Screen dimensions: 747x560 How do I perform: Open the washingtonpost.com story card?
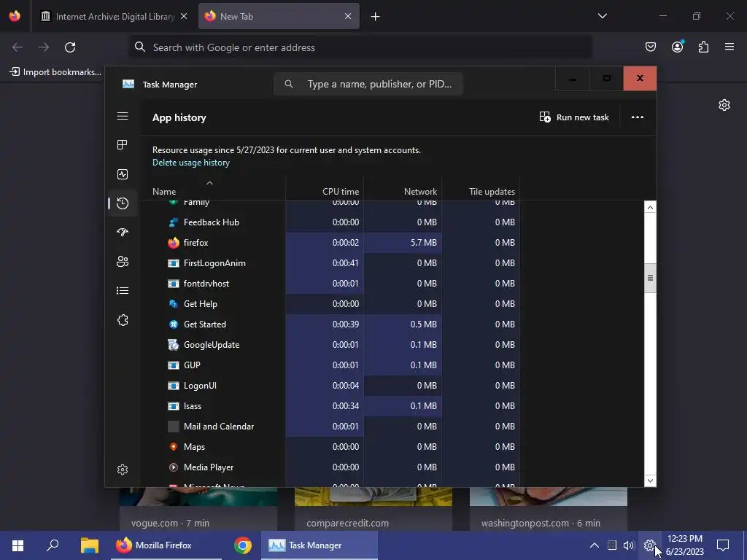tap(549, 508)
